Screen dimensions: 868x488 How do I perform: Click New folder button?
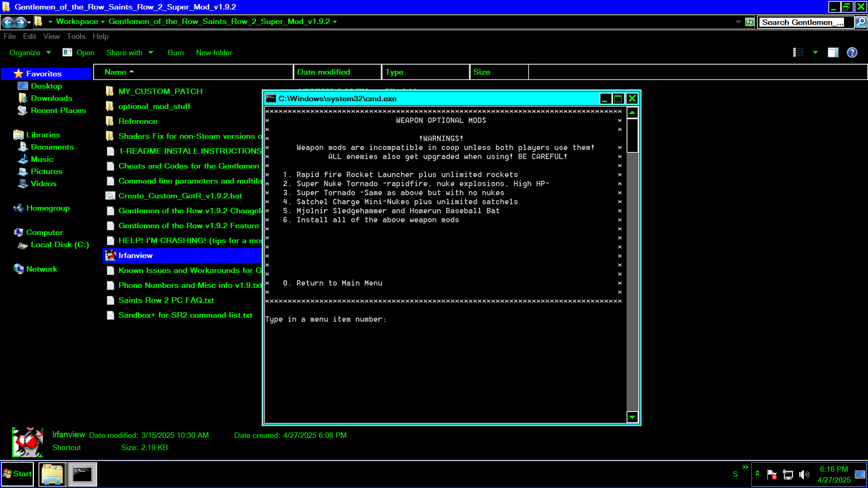point(214,53)
